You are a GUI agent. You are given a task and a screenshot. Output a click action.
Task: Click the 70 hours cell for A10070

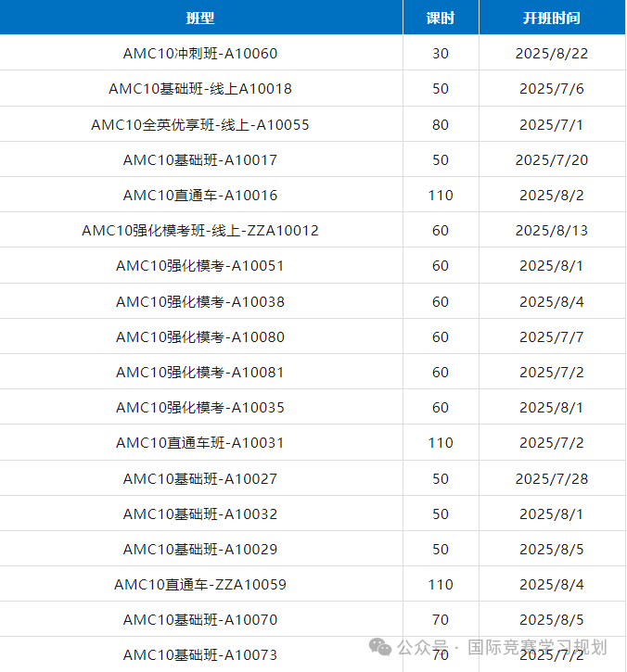[x=441, y=620]
